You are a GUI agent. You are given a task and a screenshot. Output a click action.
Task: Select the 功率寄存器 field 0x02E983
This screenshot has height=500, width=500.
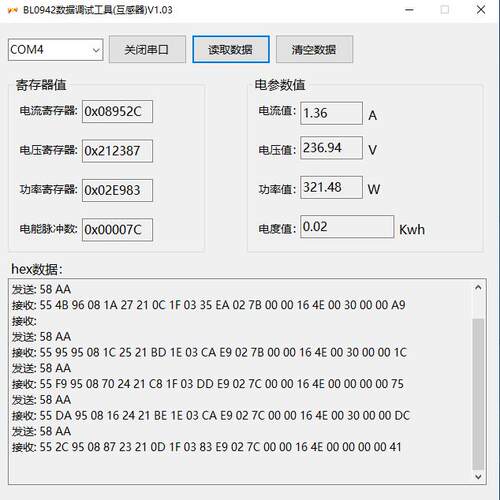click(117, 190)
